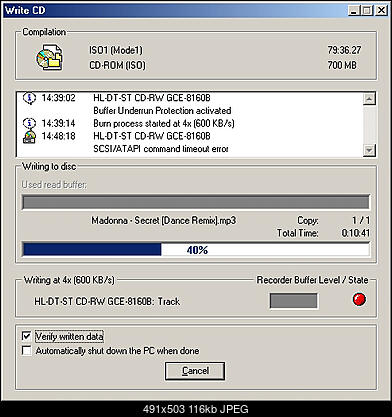Click the 'Used read buffer:' label

click(x=54, y=184)
